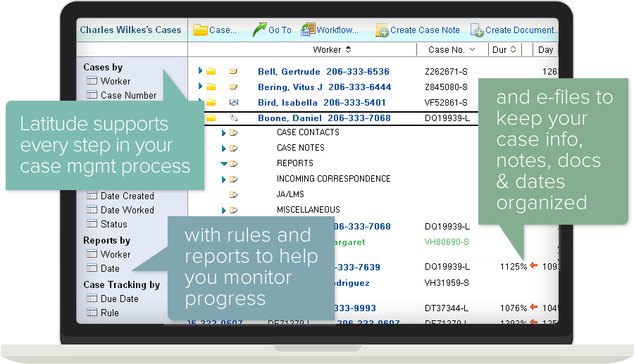
Task: Click status icon in Bird, Isabella row
Action: pyautogui.click(x=234, y=102)
